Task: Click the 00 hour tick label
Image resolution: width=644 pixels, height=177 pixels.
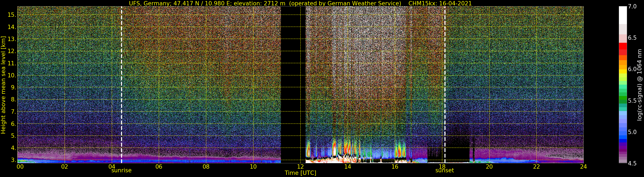Action: pyautogui.click(x=20, y=167)
